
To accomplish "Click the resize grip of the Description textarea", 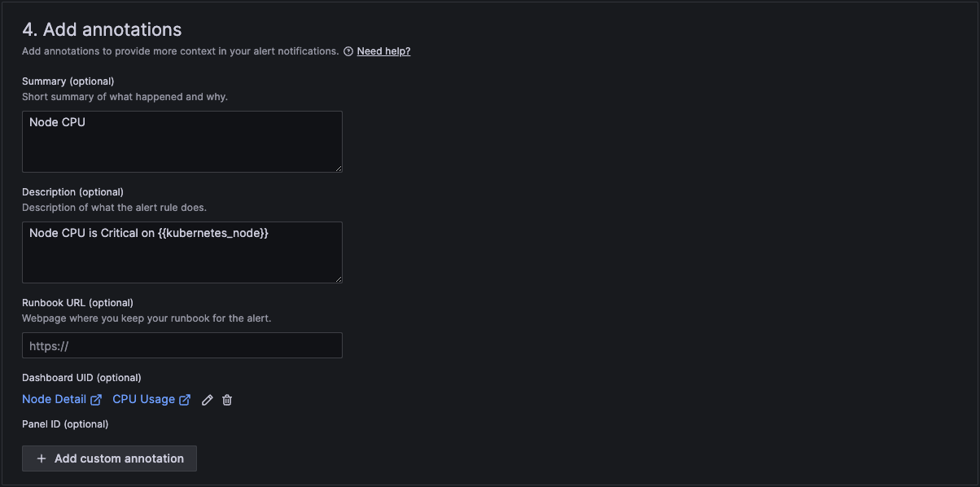I will 339,279.
